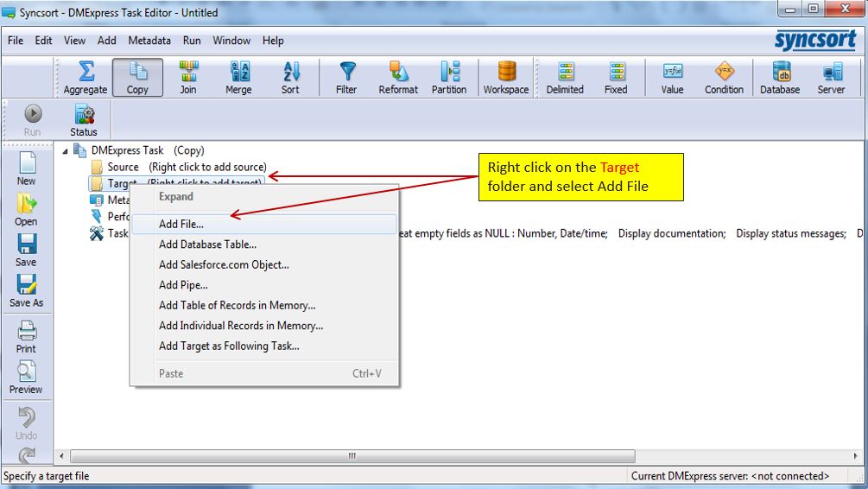Pick the Sort task icon
The image size is (868, 489).
[290, 78]
